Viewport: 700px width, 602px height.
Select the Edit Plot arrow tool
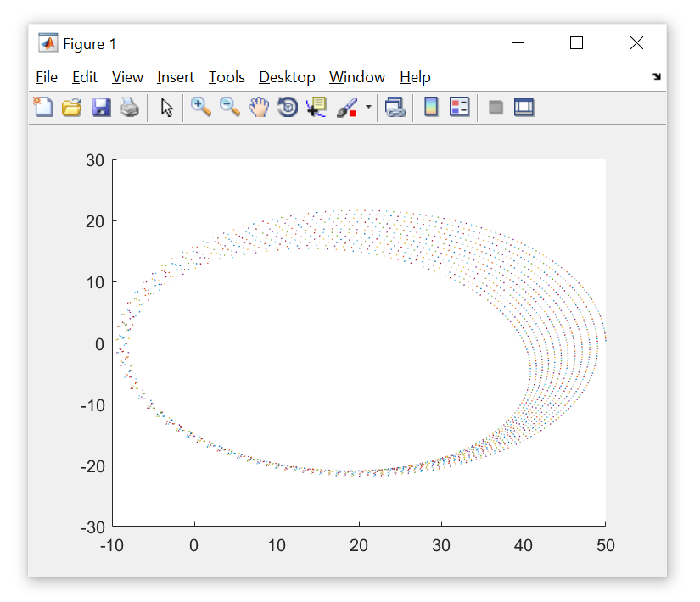coord(167,108)
